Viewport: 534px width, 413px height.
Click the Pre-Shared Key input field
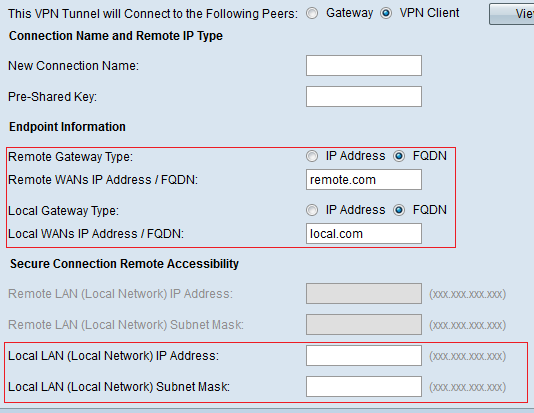coord(364,96)
